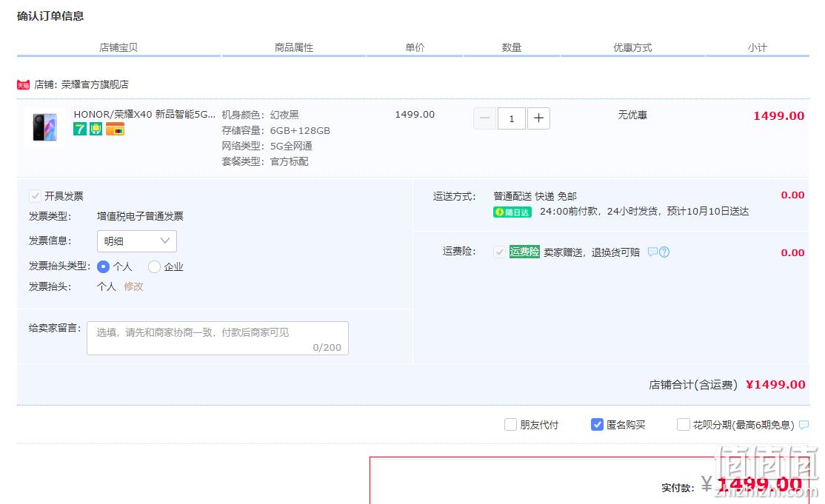825x504 pixels.
Task: Click the 商品属性 column header
Action: click(x=293, y=47)
